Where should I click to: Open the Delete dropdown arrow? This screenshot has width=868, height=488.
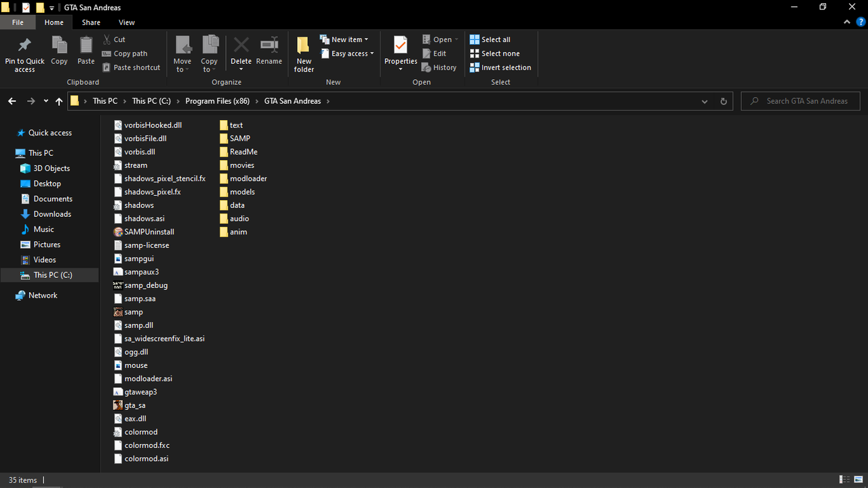(x=241, y=69)
